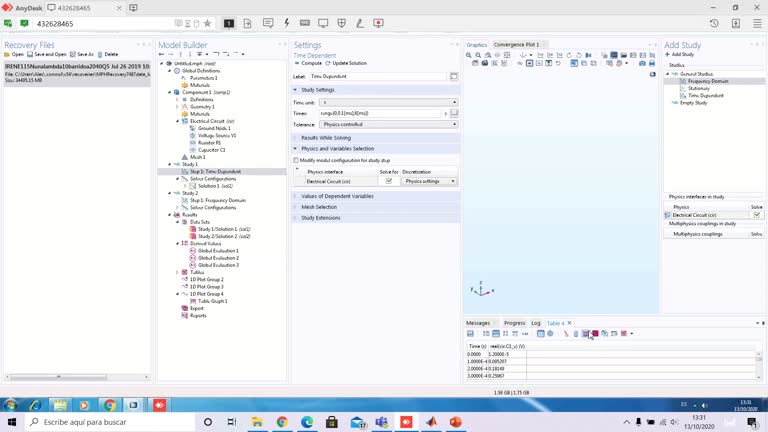Switch to the Graphics tab
Viewport: 768px width, 432px height.
477,45
